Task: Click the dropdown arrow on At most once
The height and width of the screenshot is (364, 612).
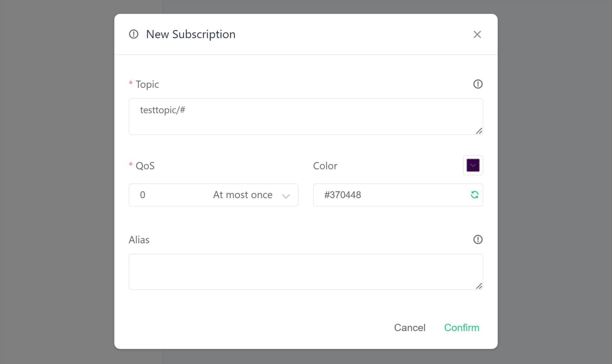Action: (286, 195)
